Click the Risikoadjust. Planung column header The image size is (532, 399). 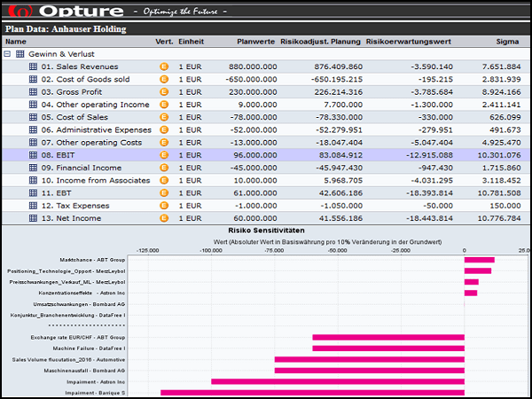point(320,42)
